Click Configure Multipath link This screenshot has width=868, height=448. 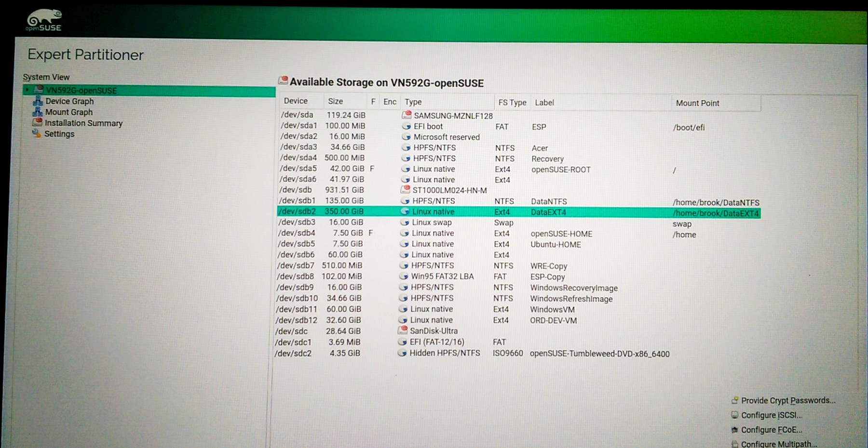pos(779,444)
